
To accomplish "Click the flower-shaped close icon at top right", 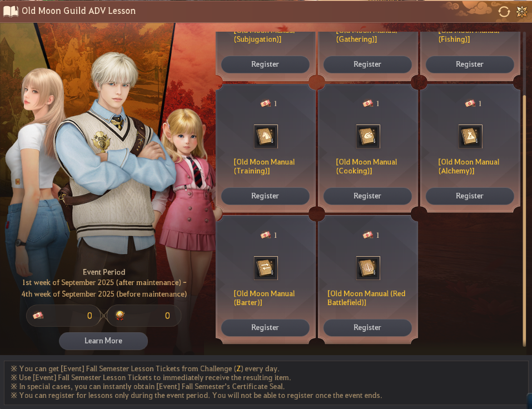I will pos(522,12).
